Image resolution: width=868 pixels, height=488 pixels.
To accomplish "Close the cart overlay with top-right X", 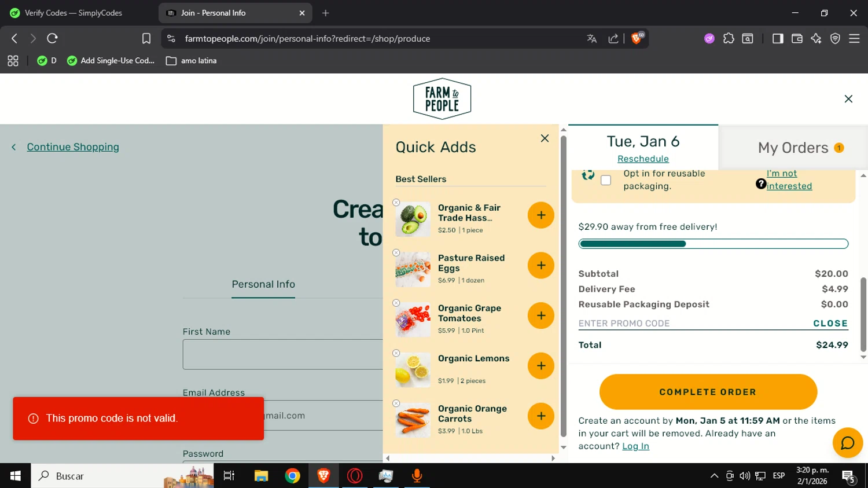I will [848, 99].
